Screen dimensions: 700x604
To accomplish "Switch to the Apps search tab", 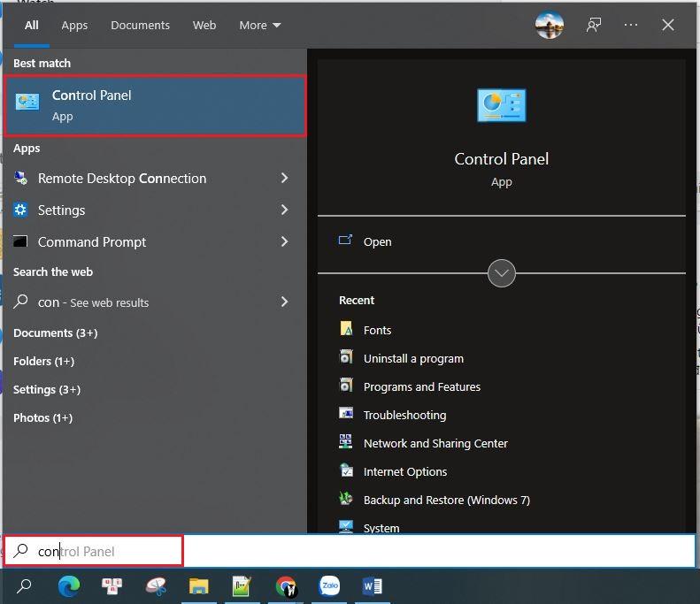I will [x=74, y=25].
